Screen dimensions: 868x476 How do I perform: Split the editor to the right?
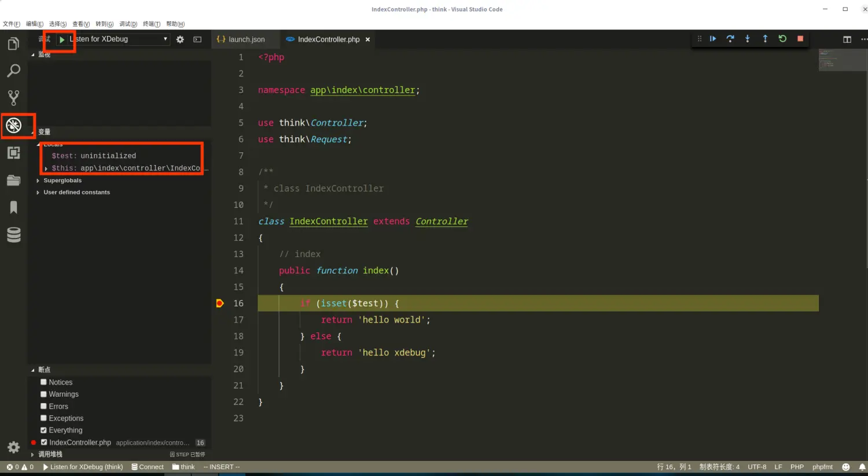click(847, 39)
